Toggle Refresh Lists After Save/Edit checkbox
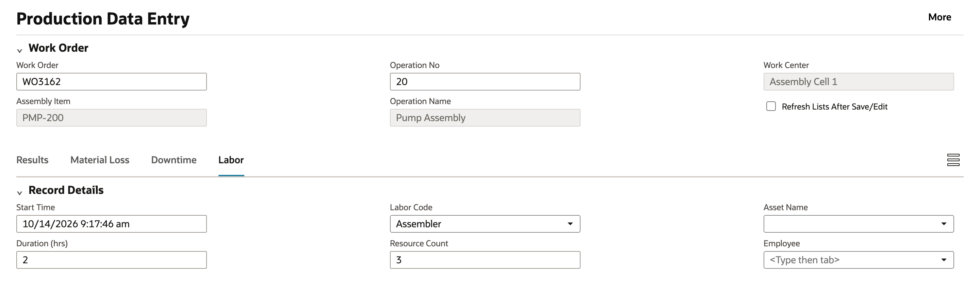 771,106
